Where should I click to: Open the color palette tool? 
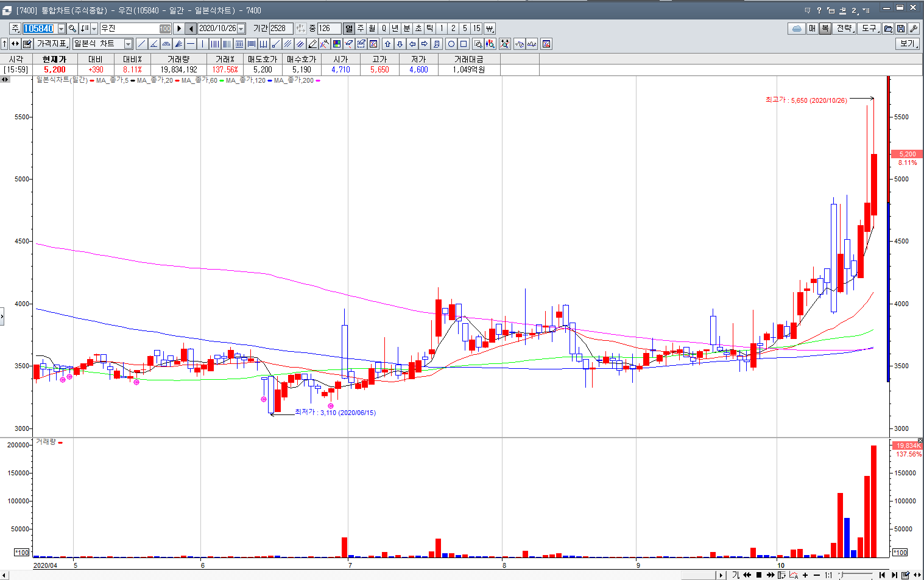click(x=336, y=44)
